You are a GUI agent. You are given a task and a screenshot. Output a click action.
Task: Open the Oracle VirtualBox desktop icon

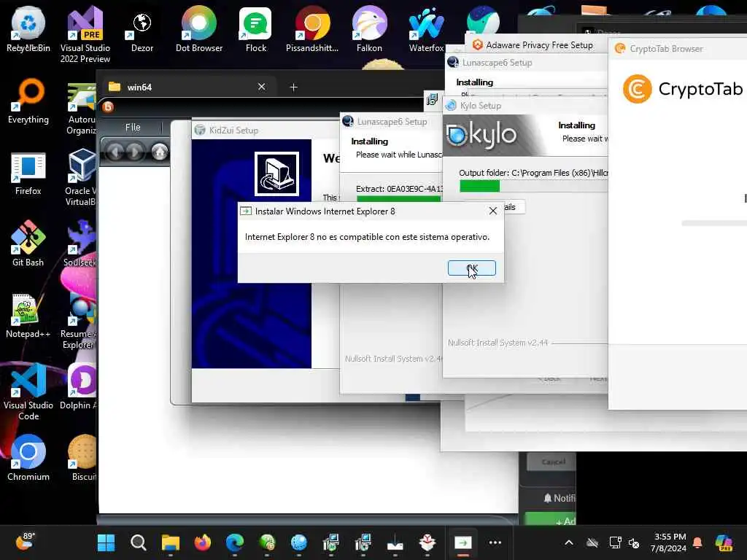click(82, 177)
